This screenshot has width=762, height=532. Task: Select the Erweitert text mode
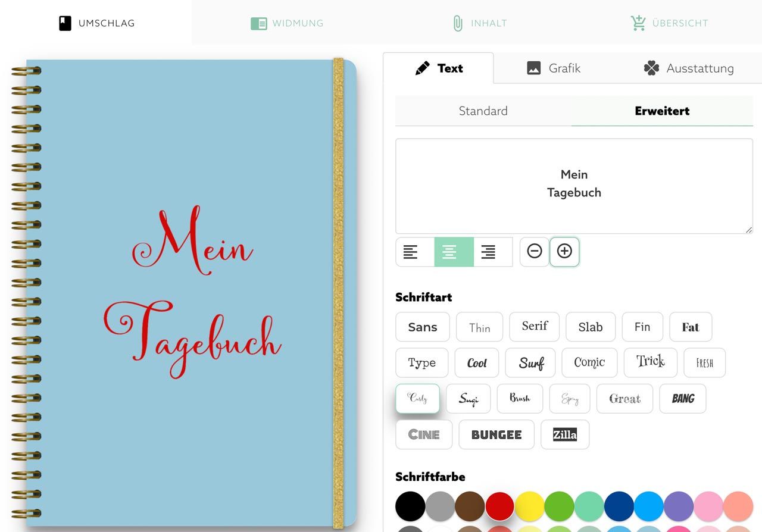coord(662,111)
